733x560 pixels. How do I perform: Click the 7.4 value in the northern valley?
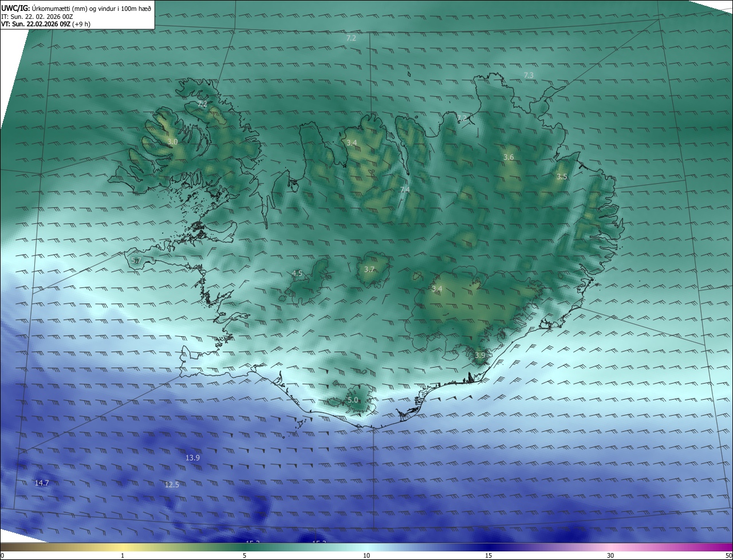405,190
